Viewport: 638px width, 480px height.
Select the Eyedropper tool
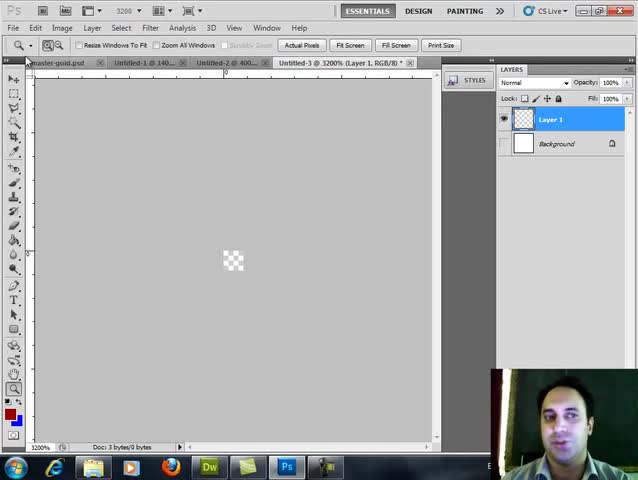click(x=13, y=151)
